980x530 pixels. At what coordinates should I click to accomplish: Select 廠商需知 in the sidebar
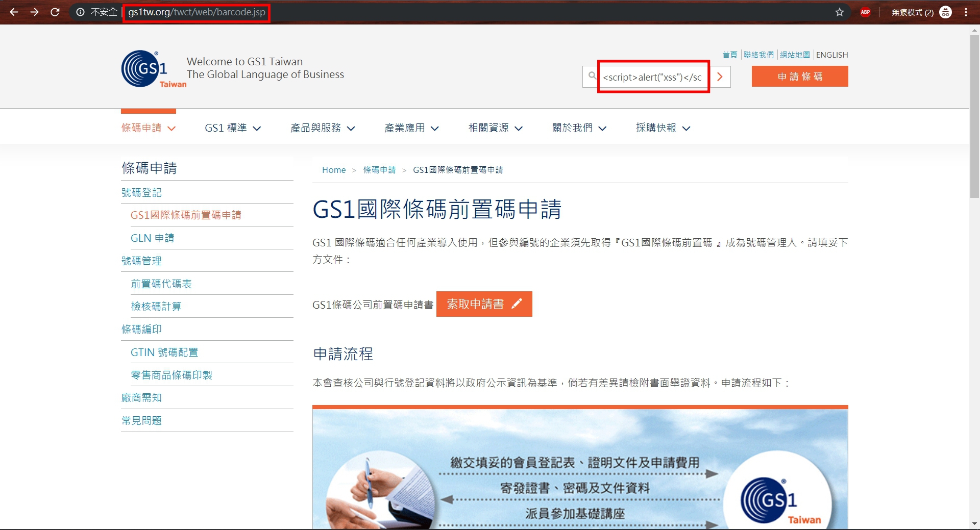pyautogui.click(x=141, y=397)
